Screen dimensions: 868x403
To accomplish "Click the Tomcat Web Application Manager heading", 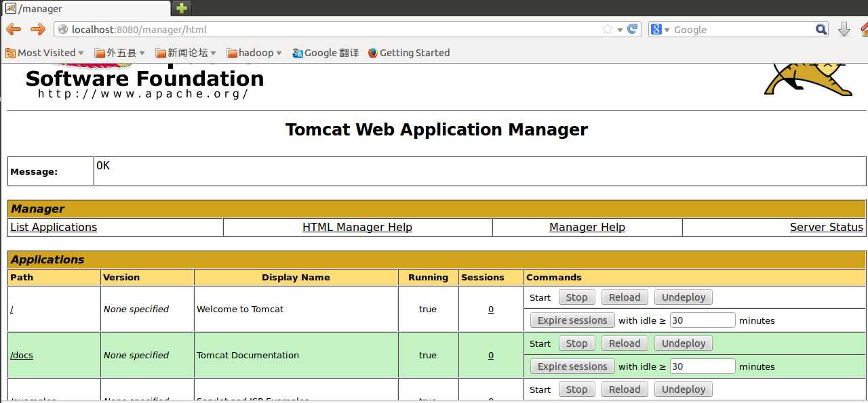I will coord(437,129).
